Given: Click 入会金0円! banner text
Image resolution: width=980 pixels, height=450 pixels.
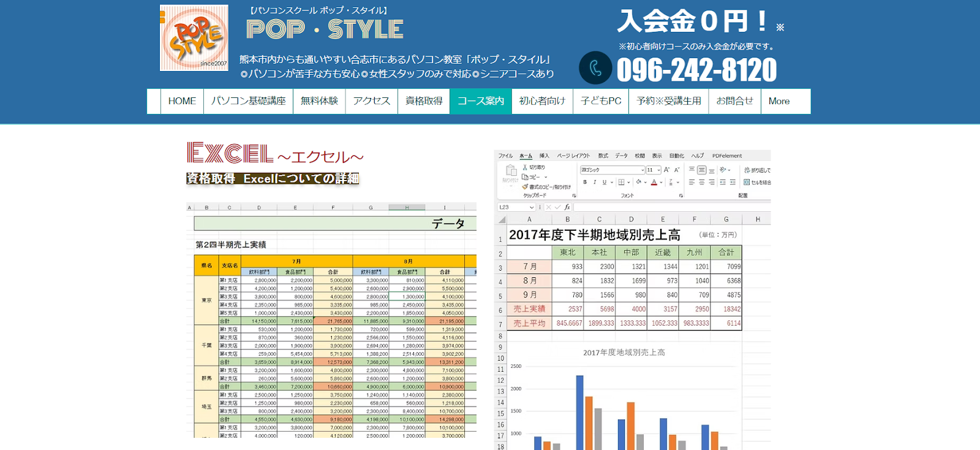Looking at the screenshot, I should pos(693,21).
